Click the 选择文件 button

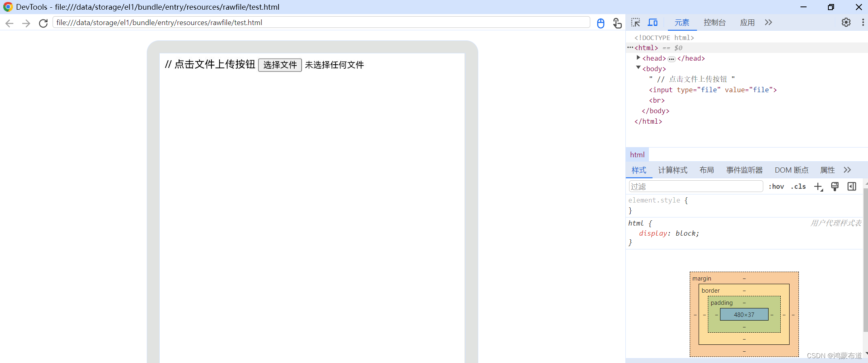280,65
